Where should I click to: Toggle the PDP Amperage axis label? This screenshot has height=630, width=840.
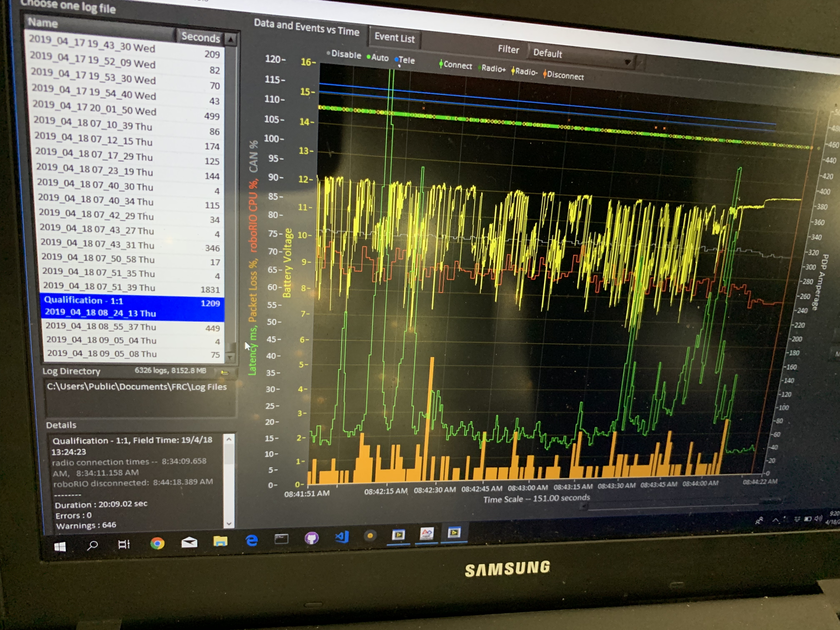[820, 282]
